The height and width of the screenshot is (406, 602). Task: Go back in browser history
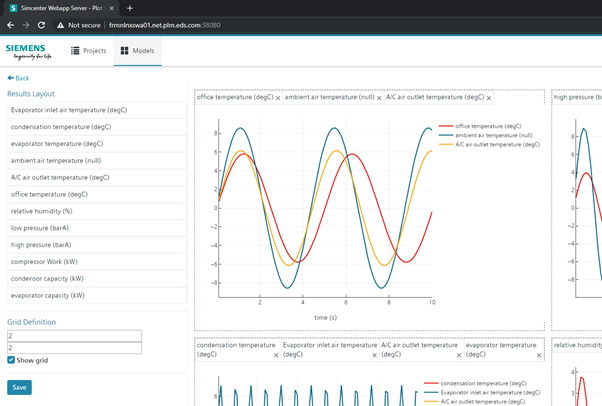[x=10, y=25]
